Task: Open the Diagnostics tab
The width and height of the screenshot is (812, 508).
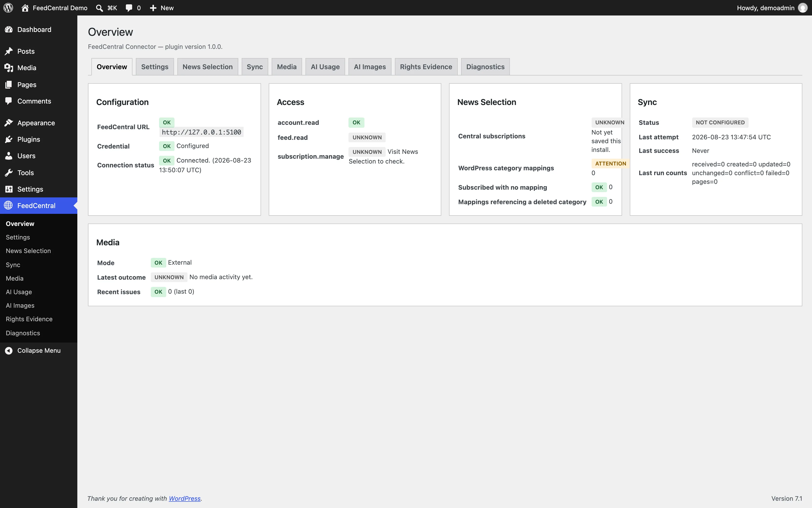Action: (485, 67)
